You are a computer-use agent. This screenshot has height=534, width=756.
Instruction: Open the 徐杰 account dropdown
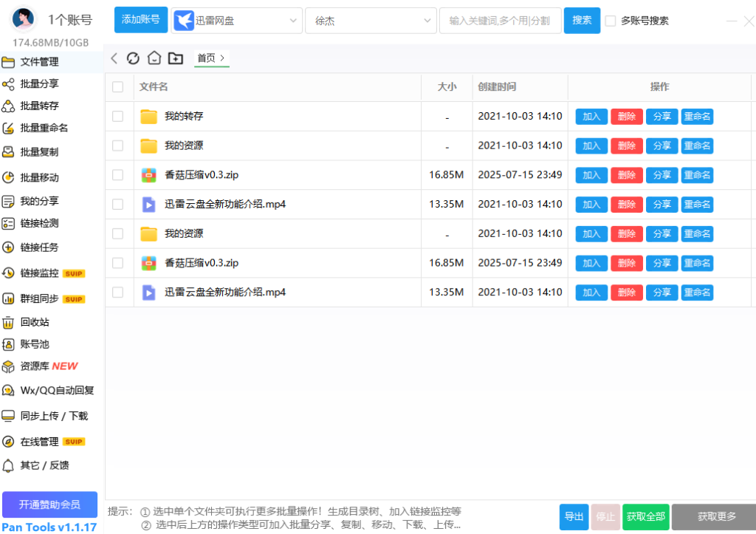pyautogui.click(x=371, y=21)
